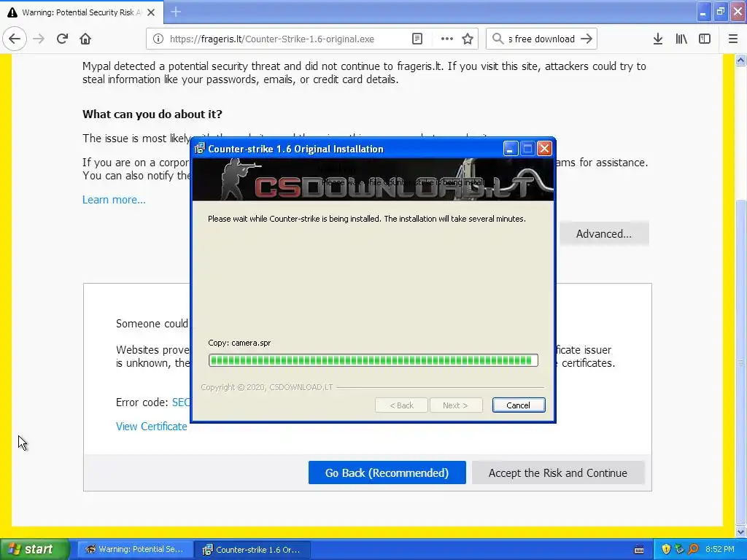Open page actions three-dots menu
The height and width of the screenshot is (560, 747).
447,39
